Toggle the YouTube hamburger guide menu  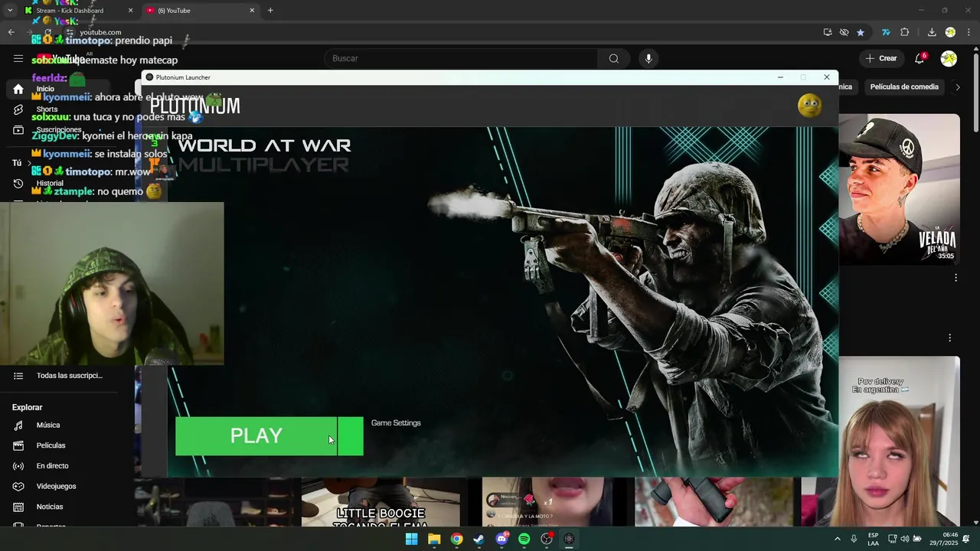18,58
